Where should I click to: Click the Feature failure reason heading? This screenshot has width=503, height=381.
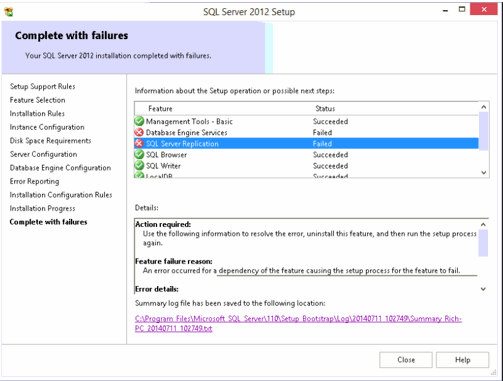pos(174,261)
